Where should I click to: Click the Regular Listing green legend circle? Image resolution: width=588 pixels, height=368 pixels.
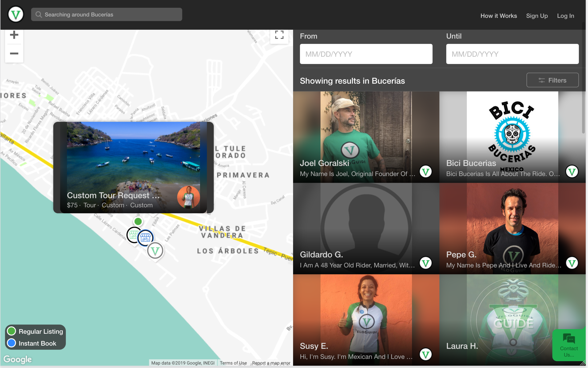(x=12, y=331)
